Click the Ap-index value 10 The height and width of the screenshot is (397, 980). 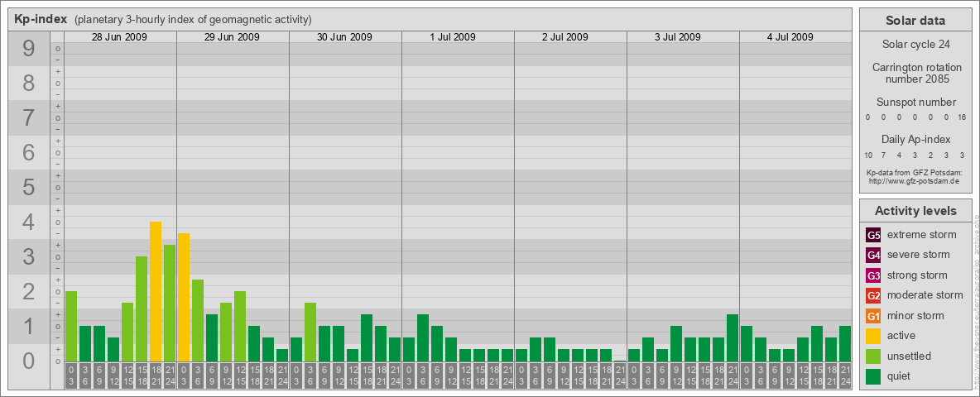(x=869, y=155)
